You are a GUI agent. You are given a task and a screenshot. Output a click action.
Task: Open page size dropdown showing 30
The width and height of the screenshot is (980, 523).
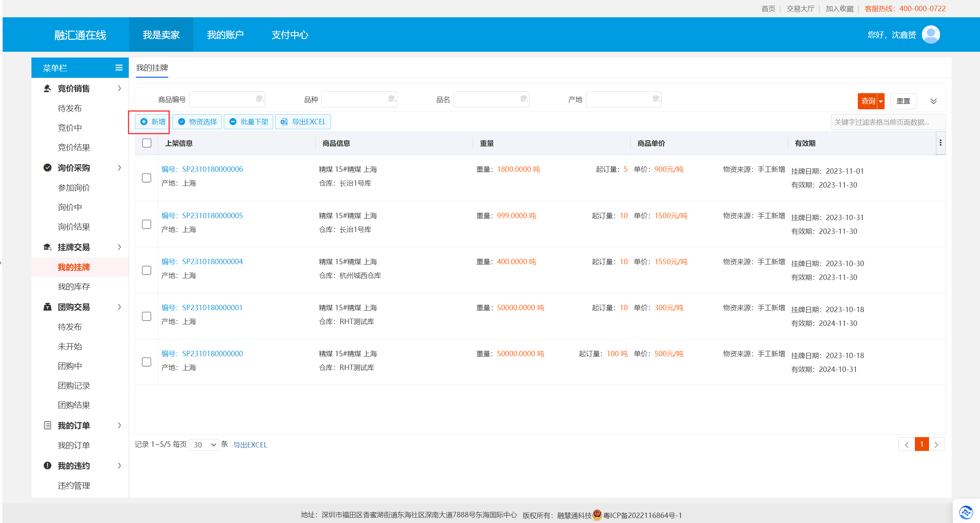pyautogui.click(x=204, y=445)
